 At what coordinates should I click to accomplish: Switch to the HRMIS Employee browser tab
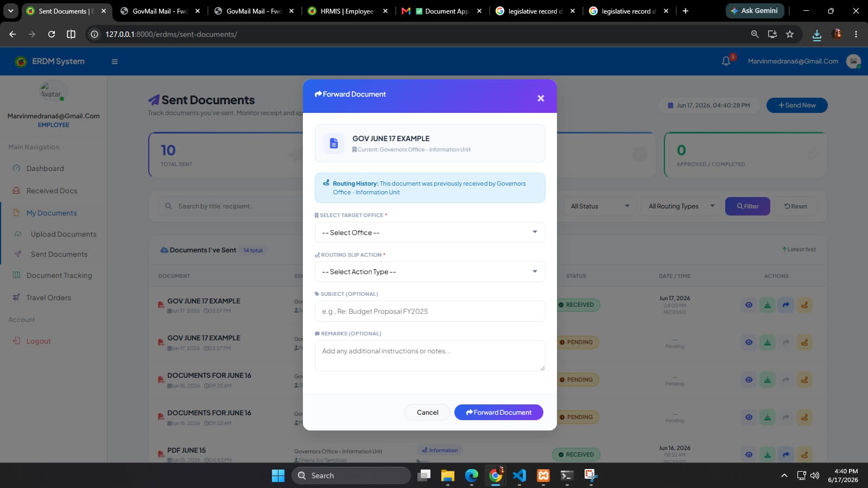[x=347, y=11]
